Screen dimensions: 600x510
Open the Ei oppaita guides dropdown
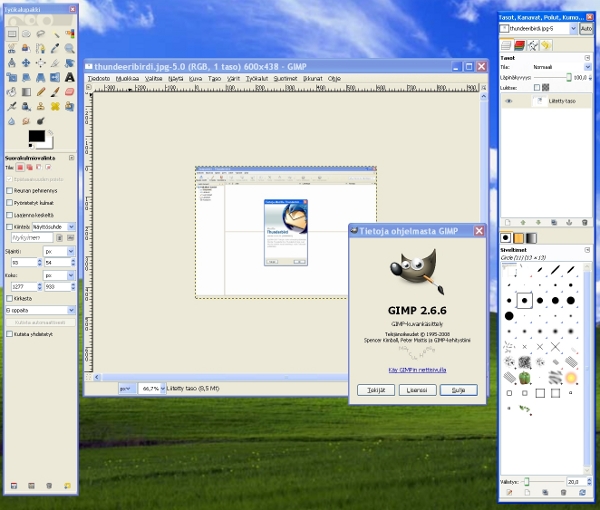click(40, 310)
